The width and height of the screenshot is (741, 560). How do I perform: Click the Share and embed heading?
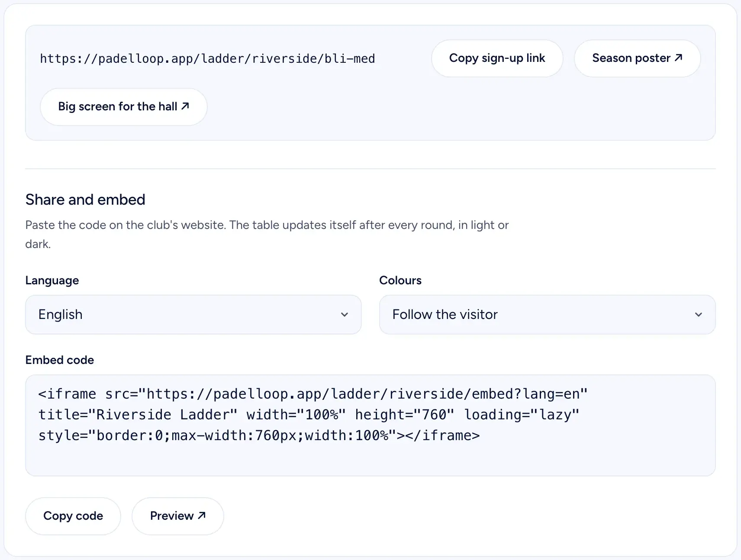(85, 200)
